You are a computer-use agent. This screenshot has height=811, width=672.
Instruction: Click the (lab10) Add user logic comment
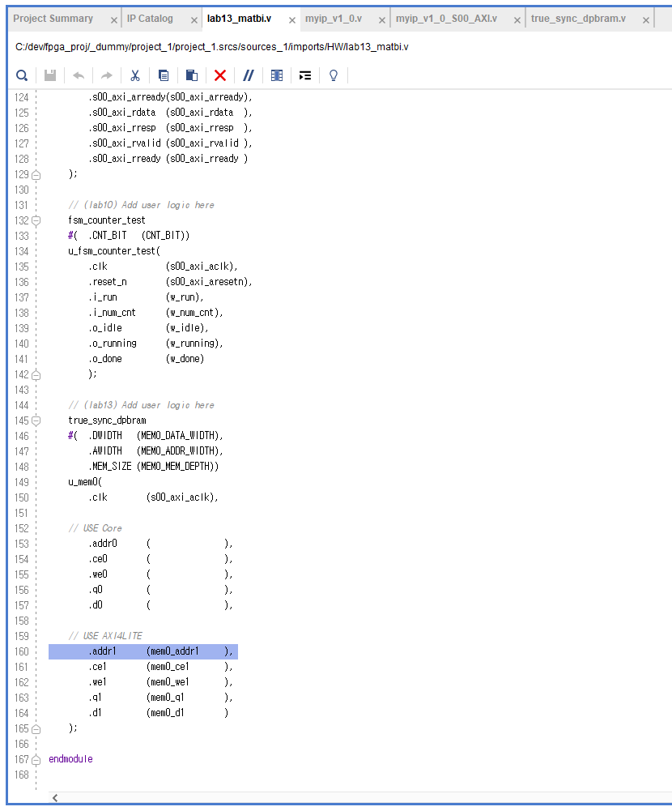tap(141, 205)
